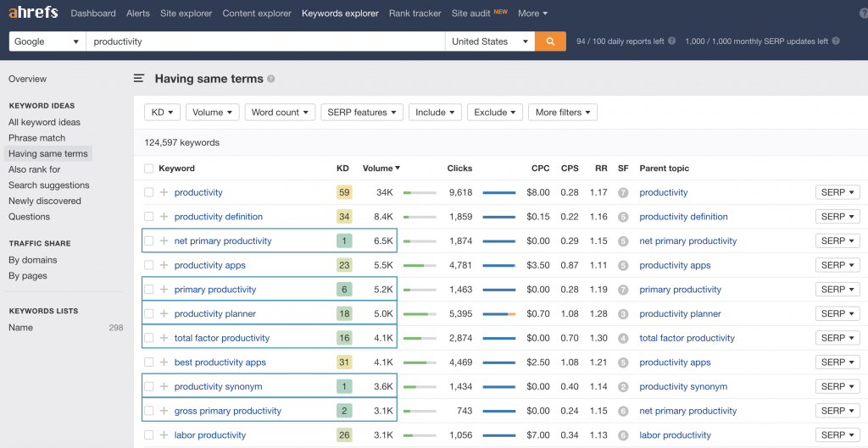868x448 pixels.
Task: Click help icon next to Having same terms
Action: click(x=271, y=79)
